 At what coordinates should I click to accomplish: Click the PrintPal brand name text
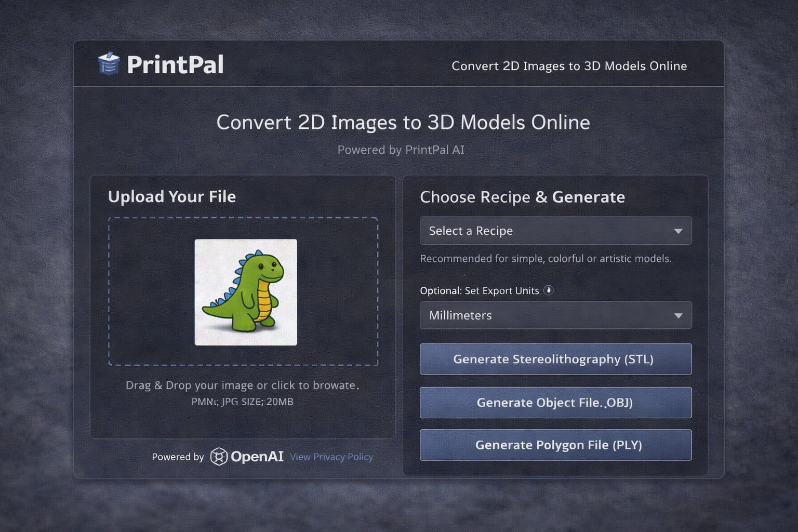click(x=175, y=65)
